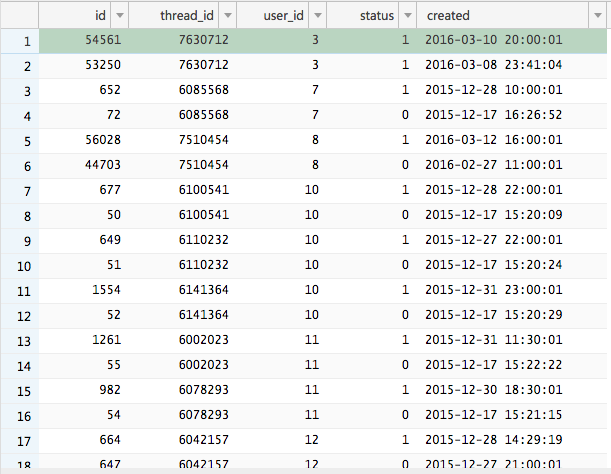Open the status column dropdown arrow
Image resolution: width=611 pixels, height=474 pixels.
point(408,16)
